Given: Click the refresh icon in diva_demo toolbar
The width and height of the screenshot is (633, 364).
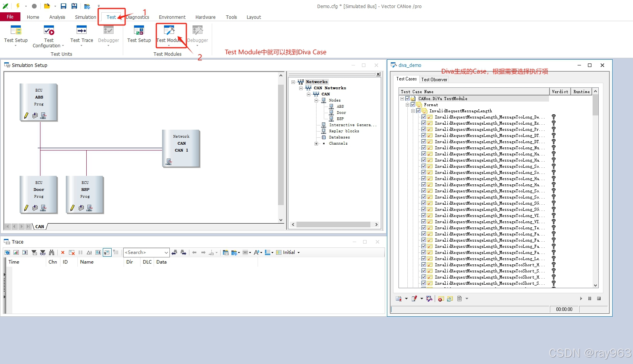Looking at the screenshot, I should pyautogui.click(x=450, y=299).
